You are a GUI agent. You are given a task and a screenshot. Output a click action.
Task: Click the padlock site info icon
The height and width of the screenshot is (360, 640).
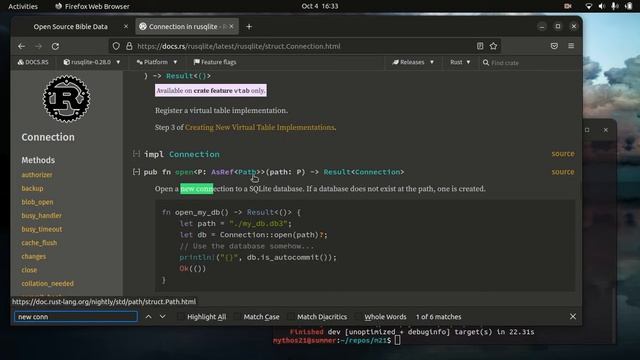coord(129,46)
